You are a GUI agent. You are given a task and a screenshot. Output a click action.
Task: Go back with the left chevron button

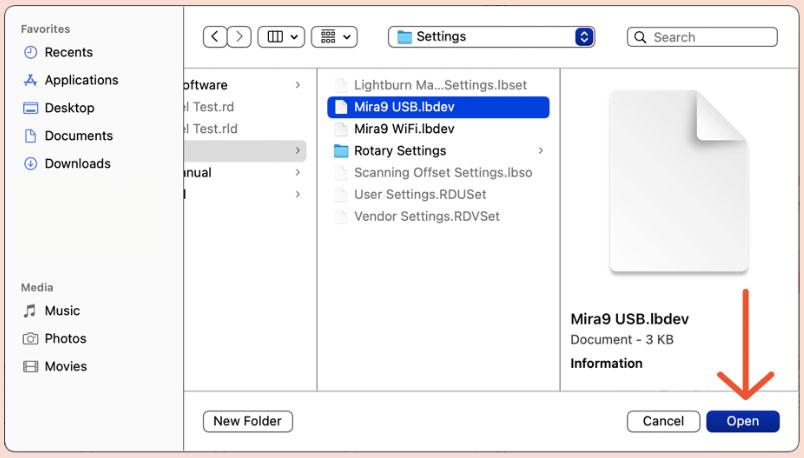215,37
